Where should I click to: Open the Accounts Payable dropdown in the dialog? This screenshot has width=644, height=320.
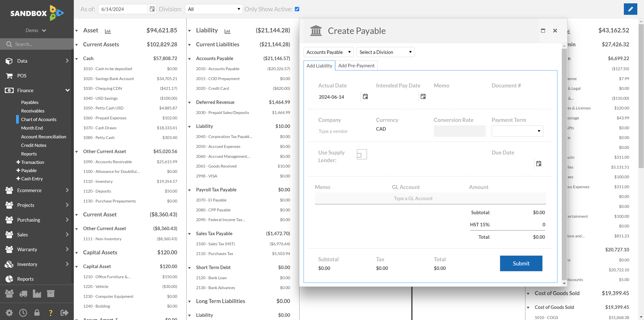pos(329,52)
